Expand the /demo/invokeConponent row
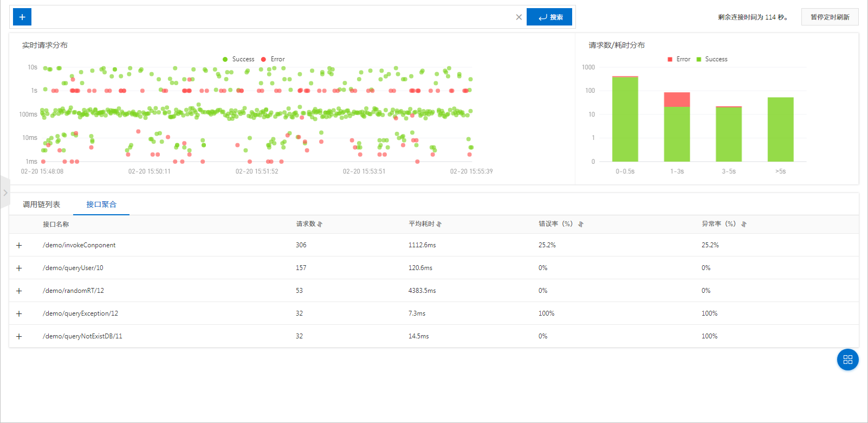This screenshot has width=868, height=423. [19, 245]
